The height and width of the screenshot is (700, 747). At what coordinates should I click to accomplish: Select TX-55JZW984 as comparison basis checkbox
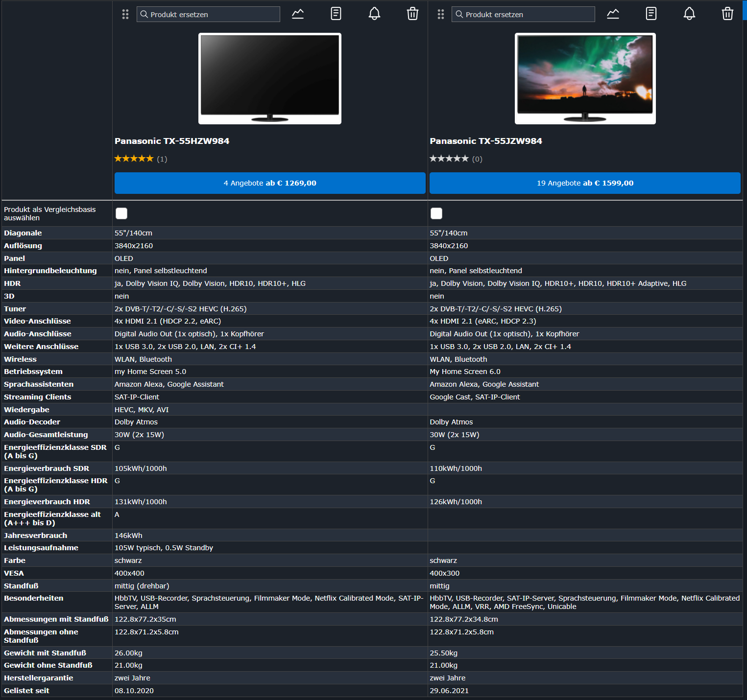pyautogui.click(x=436, y=213)
